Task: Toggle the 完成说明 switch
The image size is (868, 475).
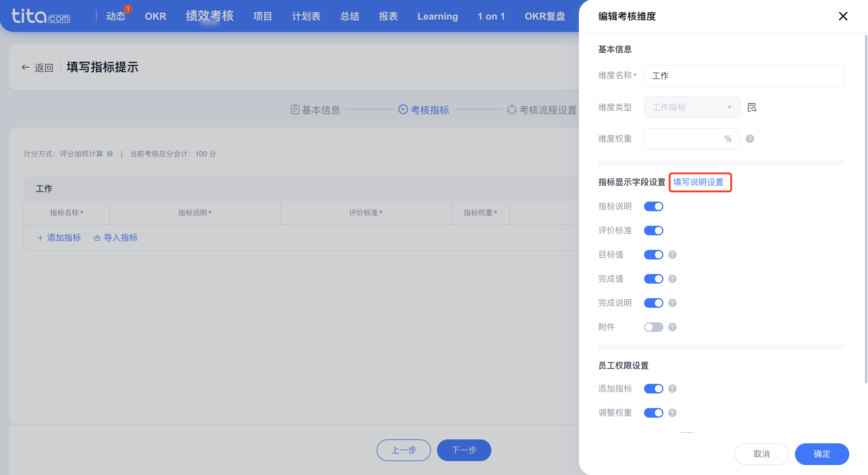Action: tap(653, 303)
